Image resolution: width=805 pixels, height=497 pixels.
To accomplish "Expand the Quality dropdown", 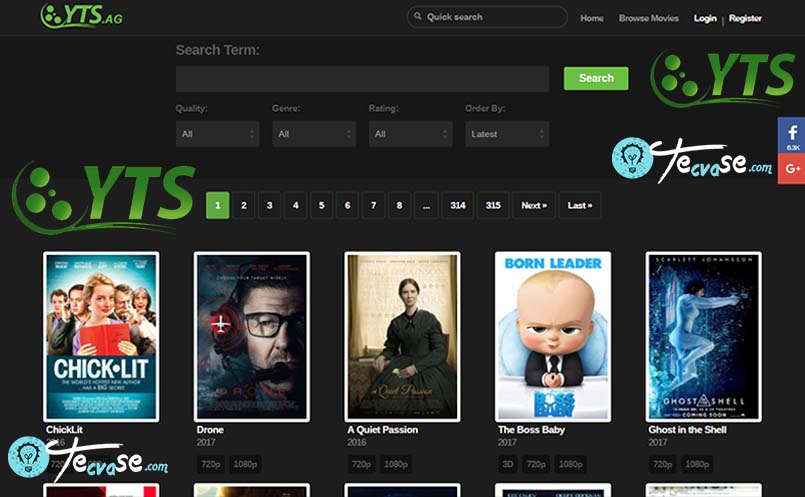I will coord(217,134).
